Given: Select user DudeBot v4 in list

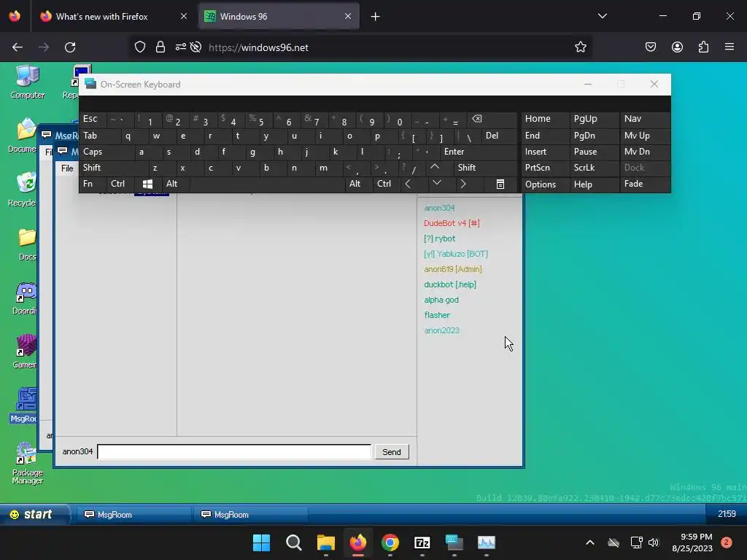Looking at the screenshot, I should click(452, 223).
